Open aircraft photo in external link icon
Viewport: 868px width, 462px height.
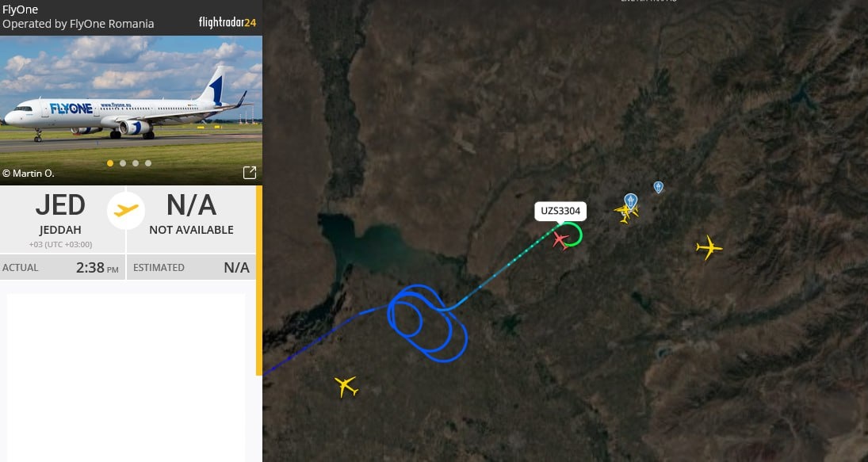pos(250,173)
